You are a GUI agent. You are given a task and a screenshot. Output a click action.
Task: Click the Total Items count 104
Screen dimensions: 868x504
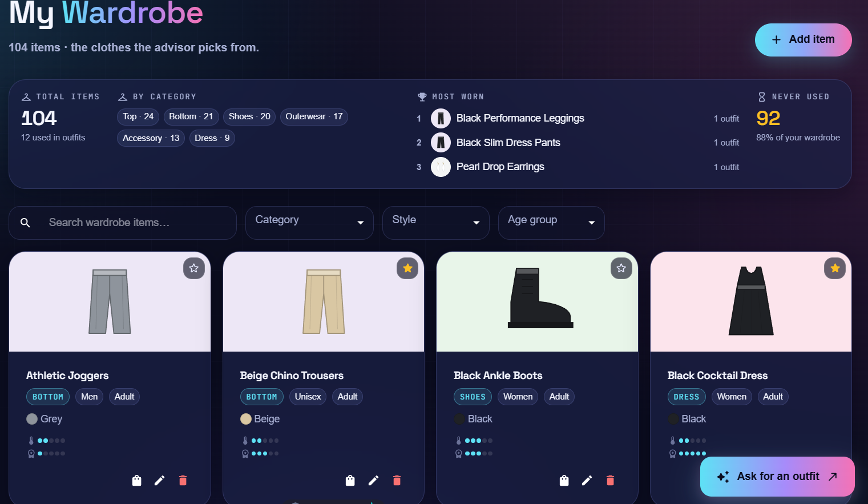[39, 118]
